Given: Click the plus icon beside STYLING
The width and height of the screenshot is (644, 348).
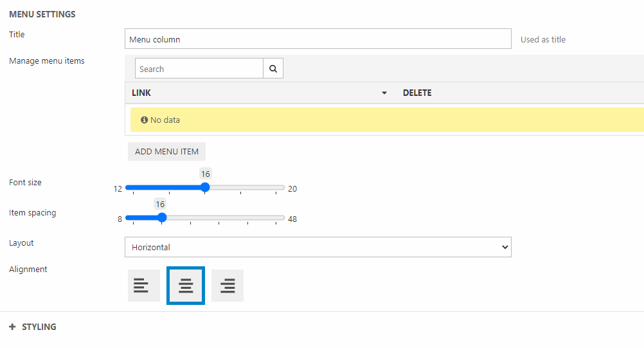Looking at the screenshot, I should point(12,327).
